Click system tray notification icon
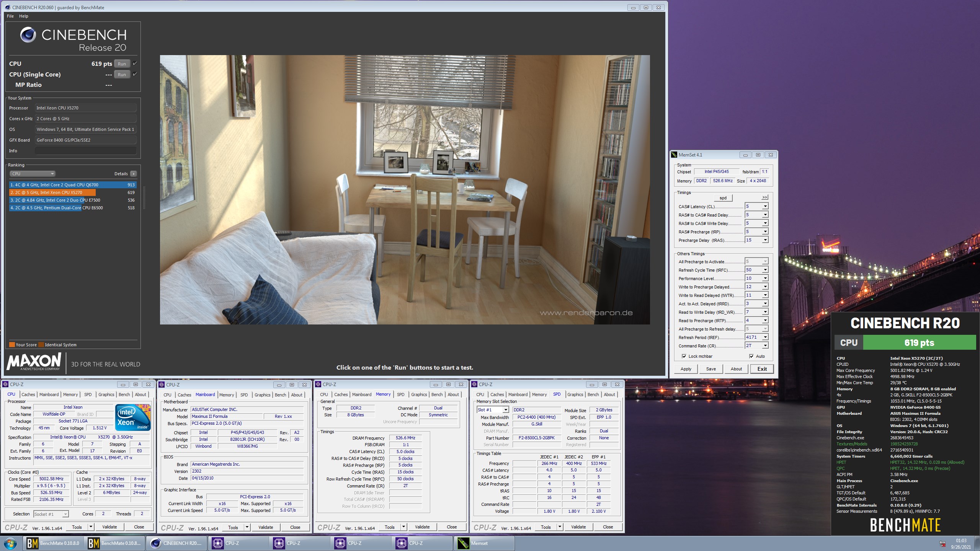The height and width of the screenshot is (551, 980). point(942,544)
